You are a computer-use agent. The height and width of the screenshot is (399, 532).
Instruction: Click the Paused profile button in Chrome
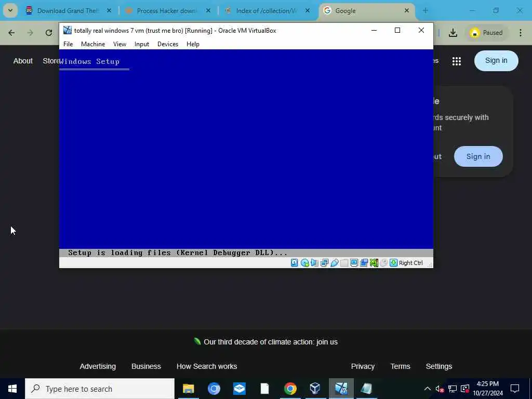point(486,33)
